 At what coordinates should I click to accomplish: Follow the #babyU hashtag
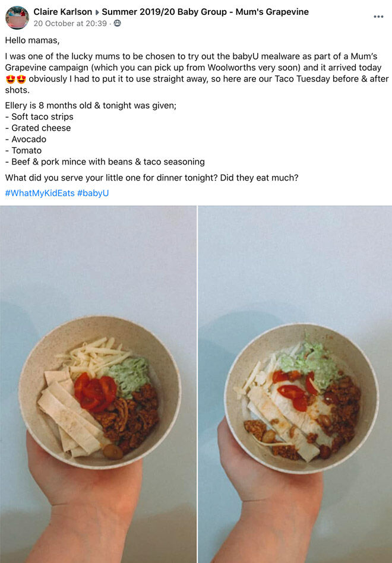(93, 193)
